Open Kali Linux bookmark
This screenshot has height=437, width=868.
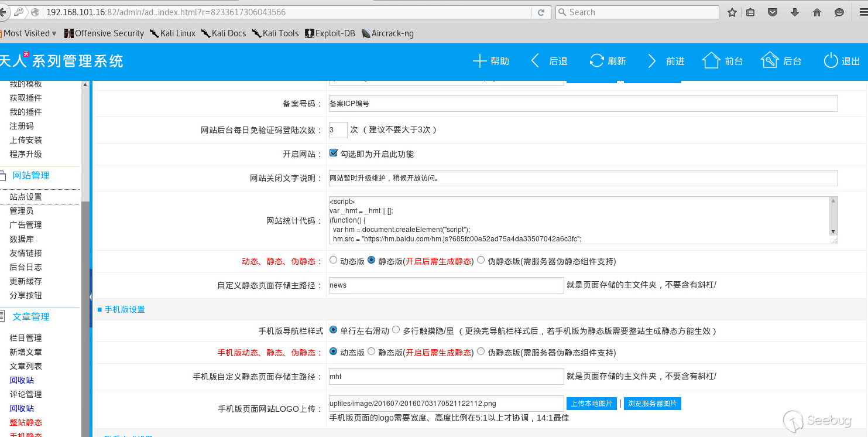[x=173, y=33]
